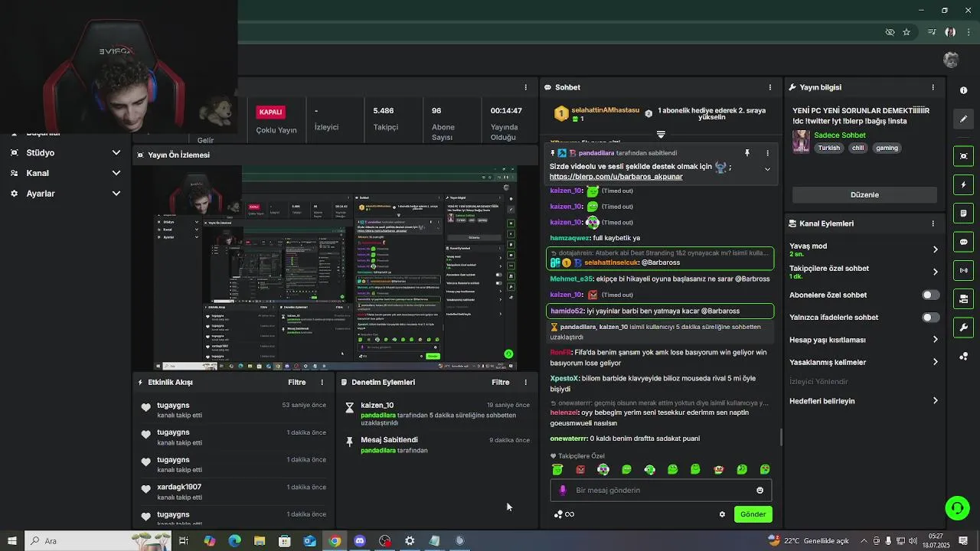Click the chill tag
This screenshot has height=551, width=980.
(x=857, y=148)
